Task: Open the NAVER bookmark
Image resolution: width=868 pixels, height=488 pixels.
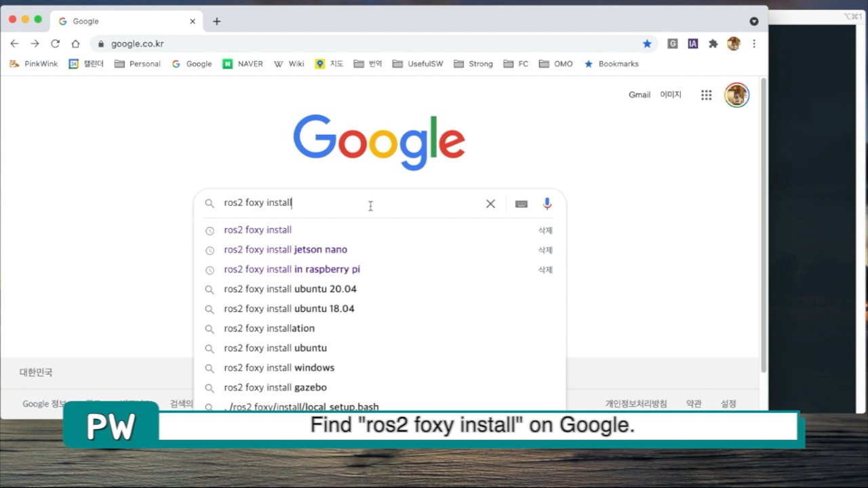Action: coord(243,64)
